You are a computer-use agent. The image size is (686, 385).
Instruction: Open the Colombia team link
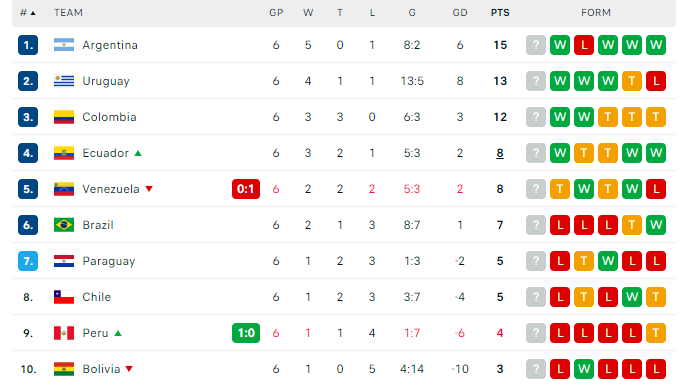(x=109, y=117)
